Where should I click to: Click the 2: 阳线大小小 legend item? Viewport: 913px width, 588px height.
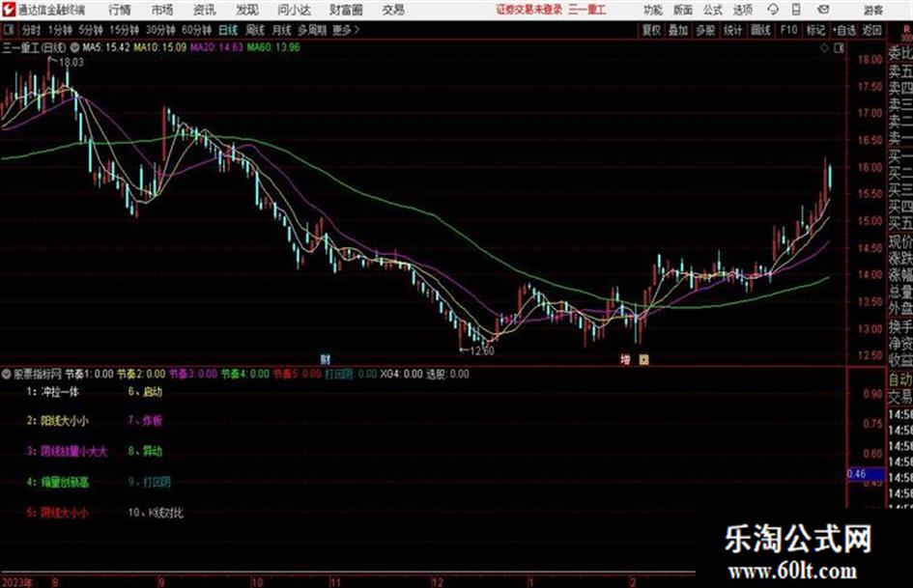(x=57, y=420)
